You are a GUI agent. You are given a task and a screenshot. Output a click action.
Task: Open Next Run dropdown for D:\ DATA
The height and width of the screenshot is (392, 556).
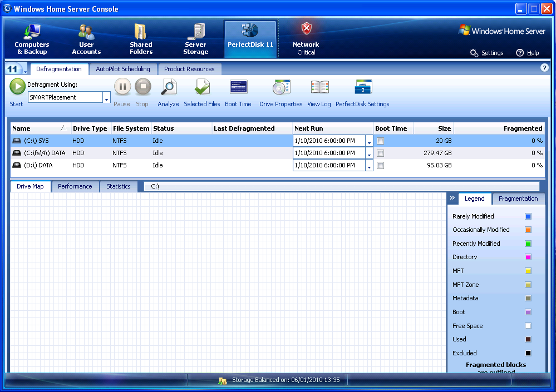coord(369,165)
